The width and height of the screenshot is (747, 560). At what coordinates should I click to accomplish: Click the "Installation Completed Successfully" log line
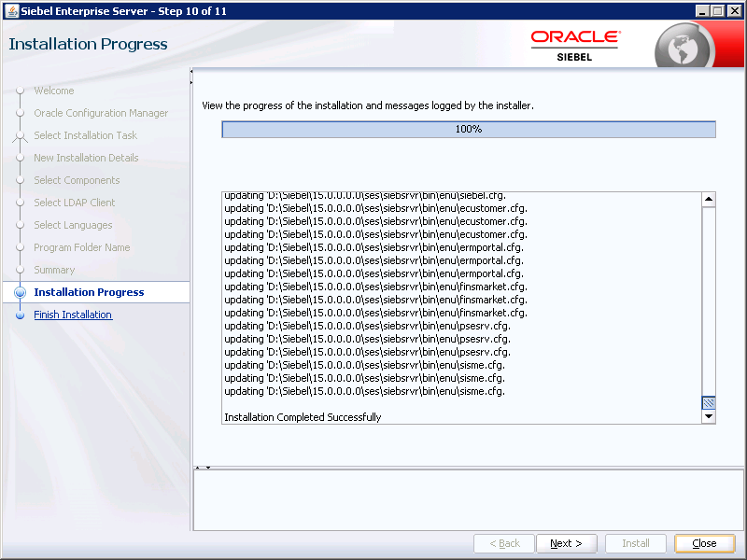(x=303, y=417)
